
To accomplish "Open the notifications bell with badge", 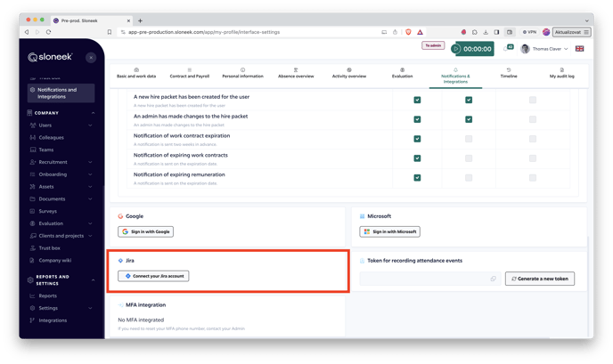I will click(x=508, y=48).
